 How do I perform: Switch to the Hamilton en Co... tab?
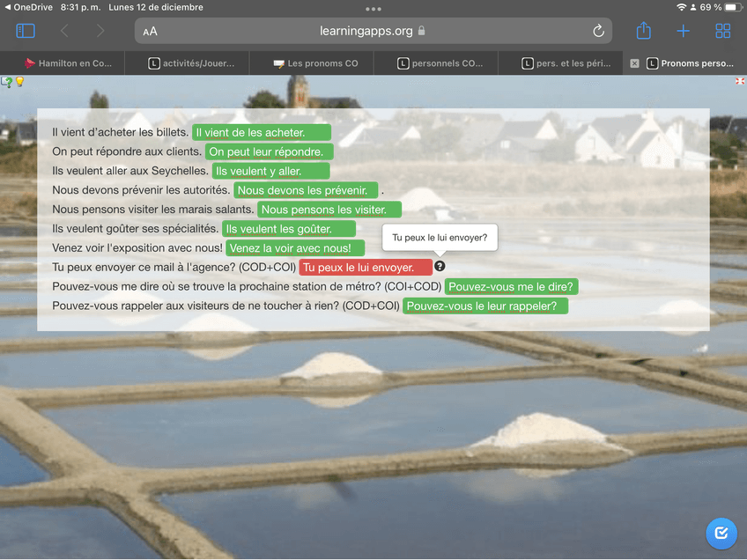[63, 63]
